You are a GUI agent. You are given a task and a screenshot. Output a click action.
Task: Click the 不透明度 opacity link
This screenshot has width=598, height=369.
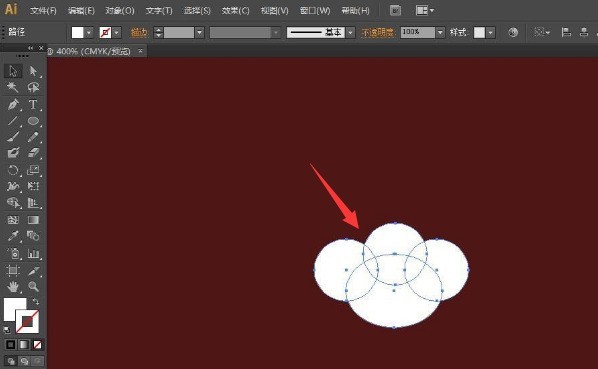[x=378, y=32]
